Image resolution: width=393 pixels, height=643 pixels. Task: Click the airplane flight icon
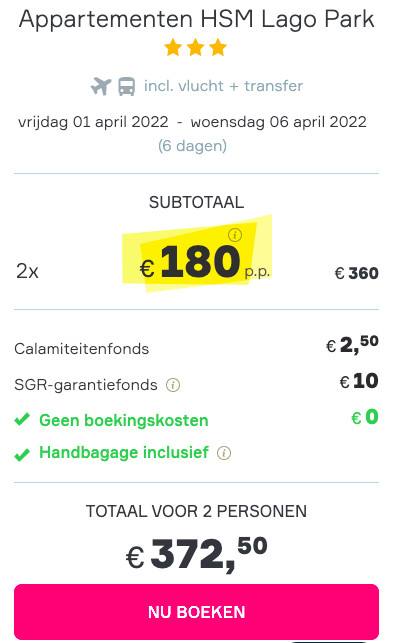click(101, 86)
